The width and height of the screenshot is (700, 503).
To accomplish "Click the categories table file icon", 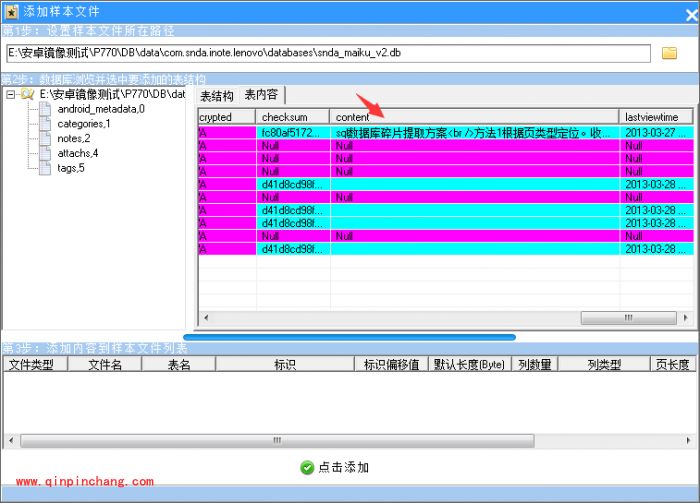I will coord(46,123).
